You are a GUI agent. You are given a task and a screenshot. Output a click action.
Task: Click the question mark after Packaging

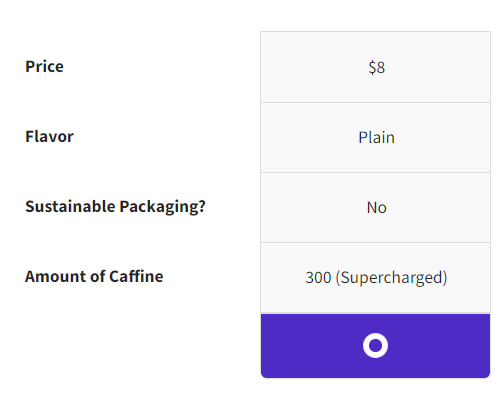click(x=201, y=206)
